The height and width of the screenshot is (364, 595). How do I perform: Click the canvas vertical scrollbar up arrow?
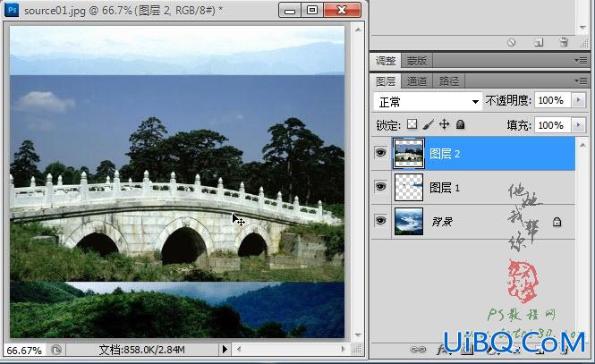tap(358, 30)
